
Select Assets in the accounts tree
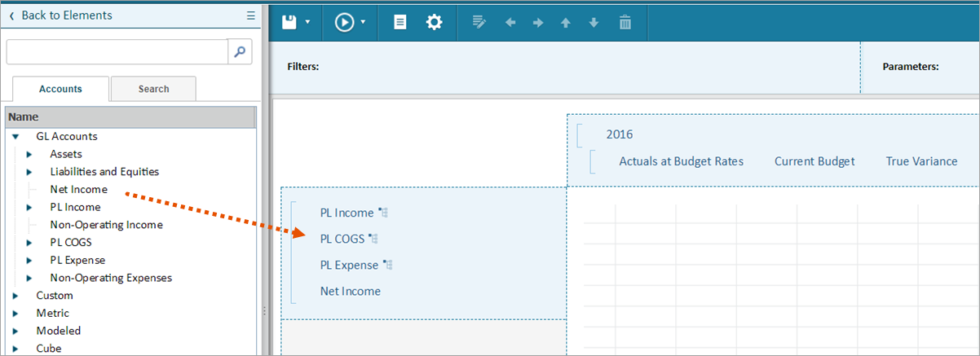click(66, 154)
